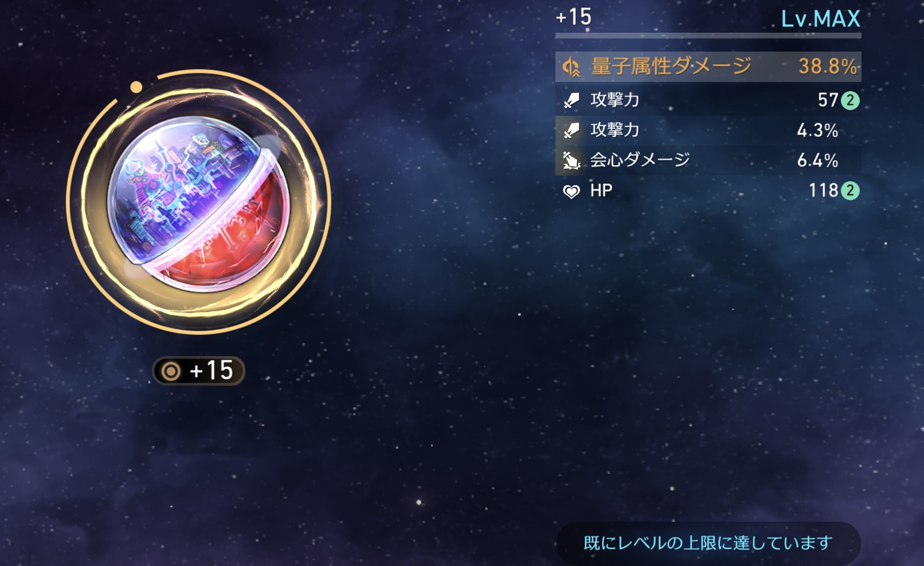Click the crit damage icon beside 会心ダメージ

pyautogui.click(x=571, y=161)
